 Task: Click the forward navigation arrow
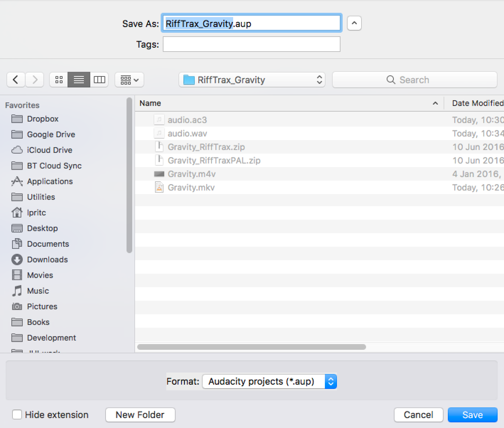[34, 80]
